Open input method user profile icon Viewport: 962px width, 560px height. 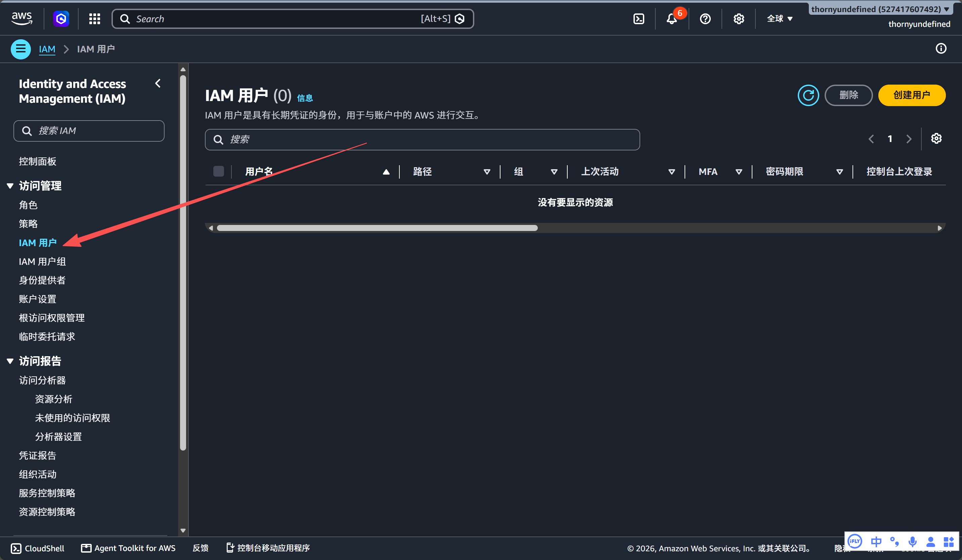coord(931,541)
